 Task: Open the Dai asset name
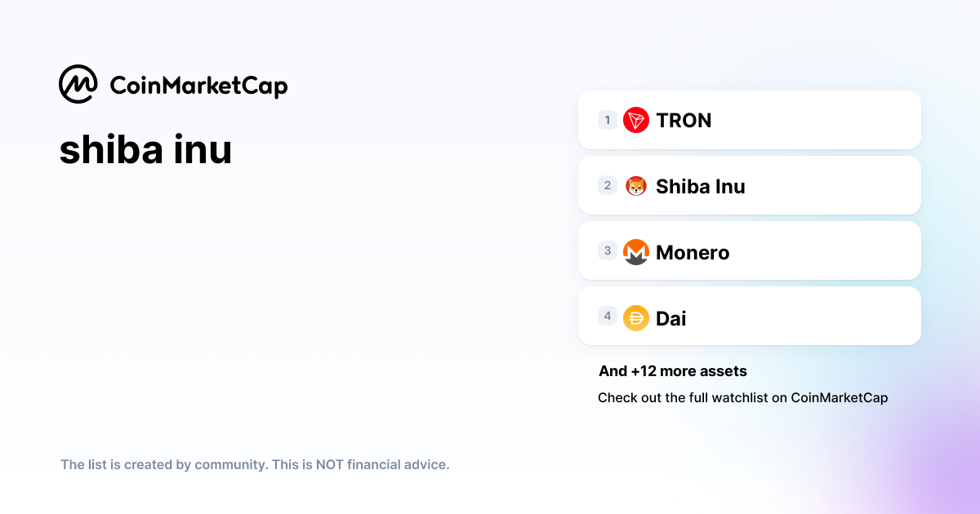(670, 318)
